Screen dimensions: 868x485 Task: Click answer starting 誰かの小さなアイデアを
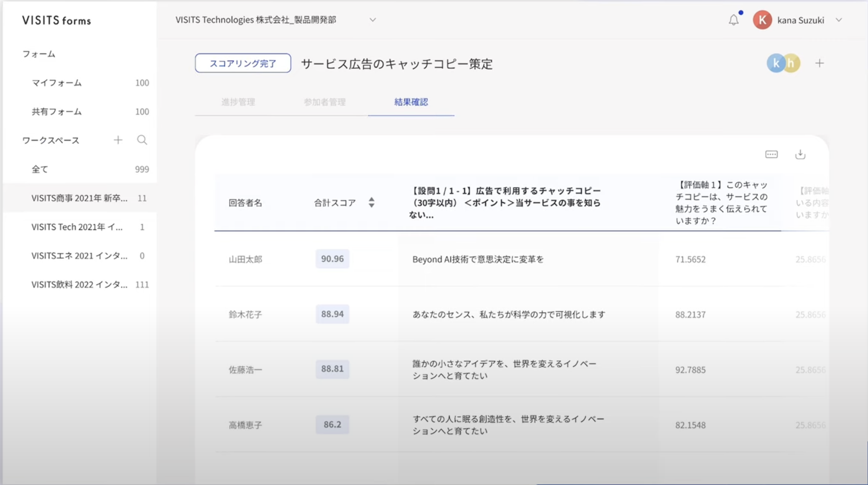tap(504, 370)
